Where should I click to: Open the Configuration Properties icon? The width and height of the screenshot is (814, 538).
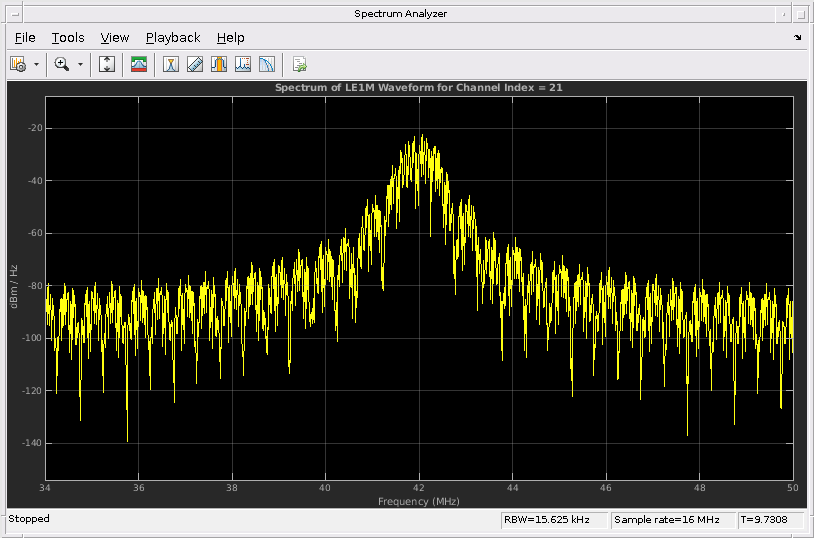(x=18, y=64)
